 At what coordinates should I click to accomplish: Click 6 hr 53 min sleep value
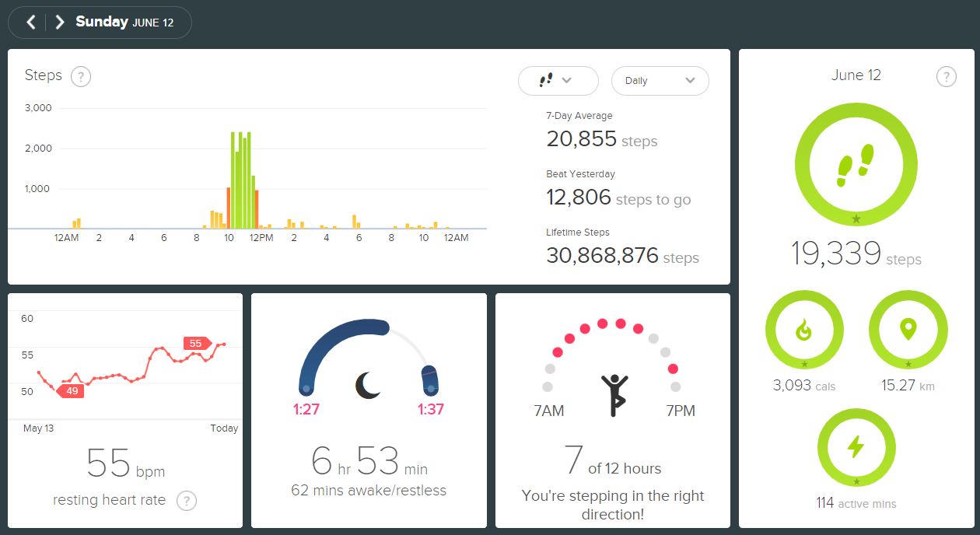(x=369, y=461)
